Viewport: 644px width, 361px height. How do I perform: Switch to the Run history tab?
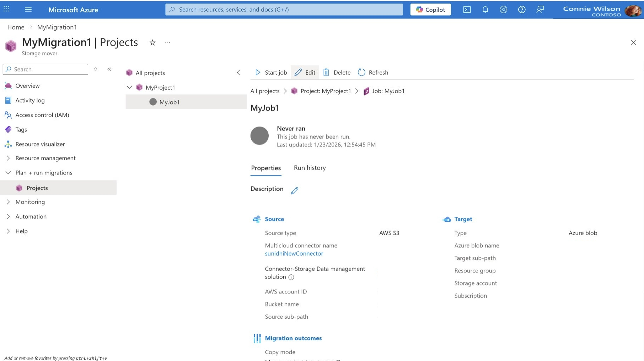(310, 168)
